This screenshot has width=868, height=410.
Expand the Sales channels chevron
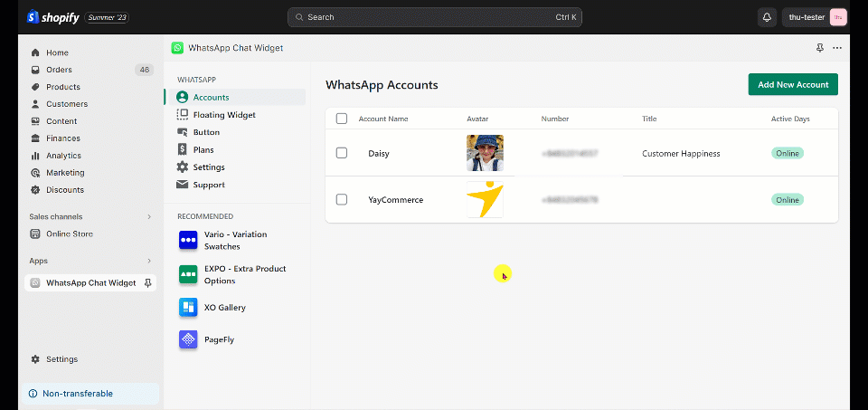click(149, 216)
